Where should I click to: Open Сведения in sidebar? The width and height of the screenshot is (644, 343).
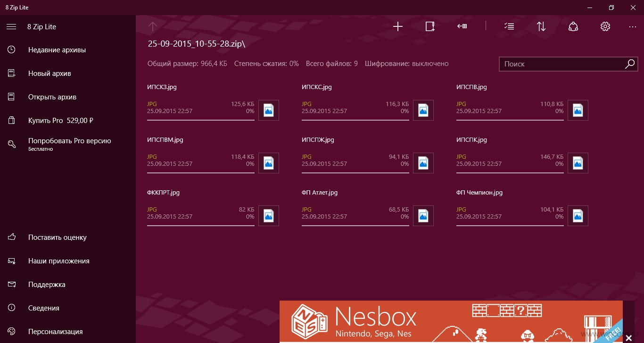pyautogui.click(x=68, y=308)
